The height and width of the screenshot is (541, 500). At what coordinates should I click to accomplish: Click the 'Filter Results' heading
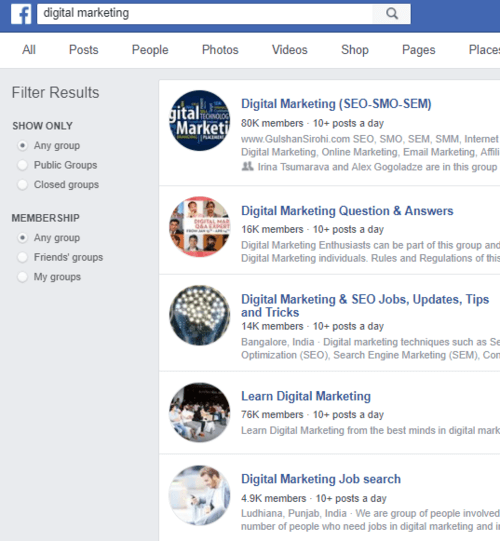pyautogui.click(x=56, y=92)
